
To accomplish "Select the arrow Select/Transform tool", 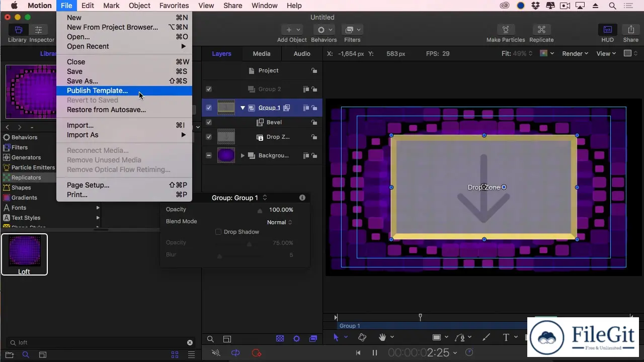I will 336,337.
